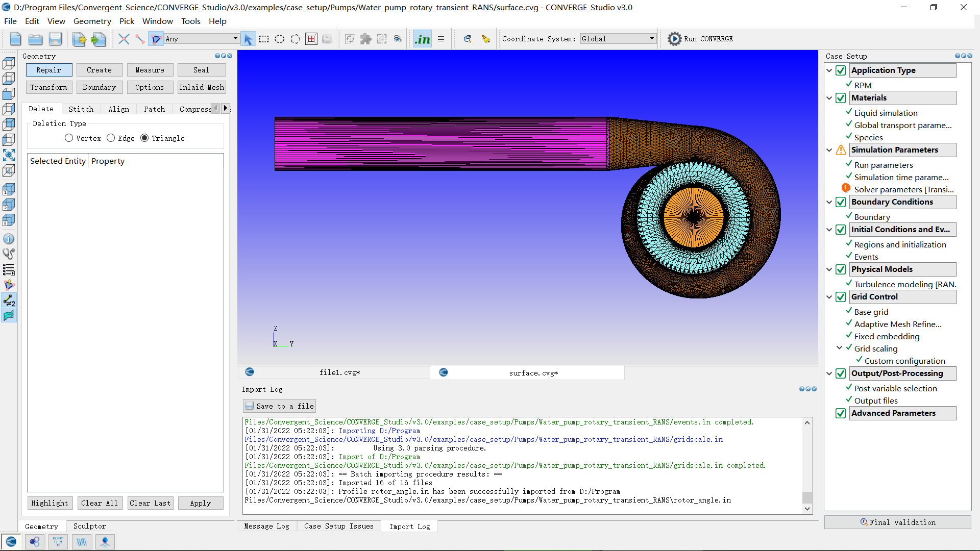Select the Vertex deletion type radio button
The height and width of the screenshot is (551, 980).
coord(69,138)
